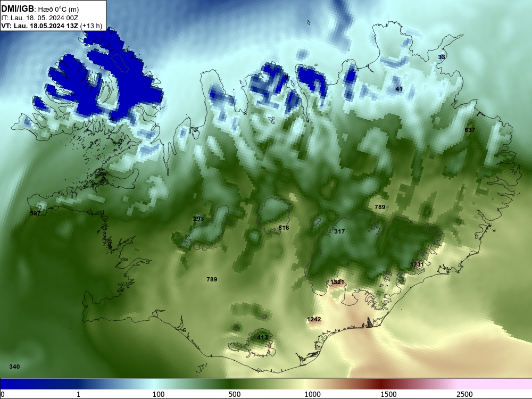Click the legend label 2500
This screenshot has width=532, height=399.
coord(464,394)
